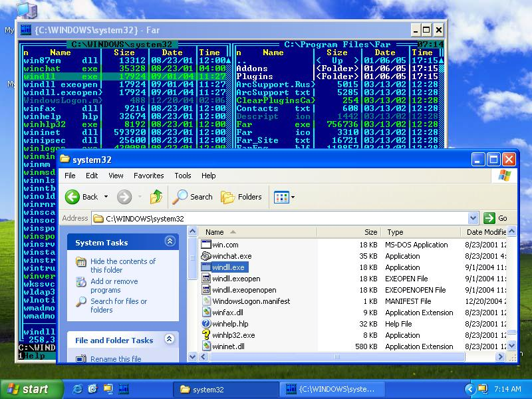This screenshot has height=399, width=532.
Task: Open the View menu
Action: [116, 176]
